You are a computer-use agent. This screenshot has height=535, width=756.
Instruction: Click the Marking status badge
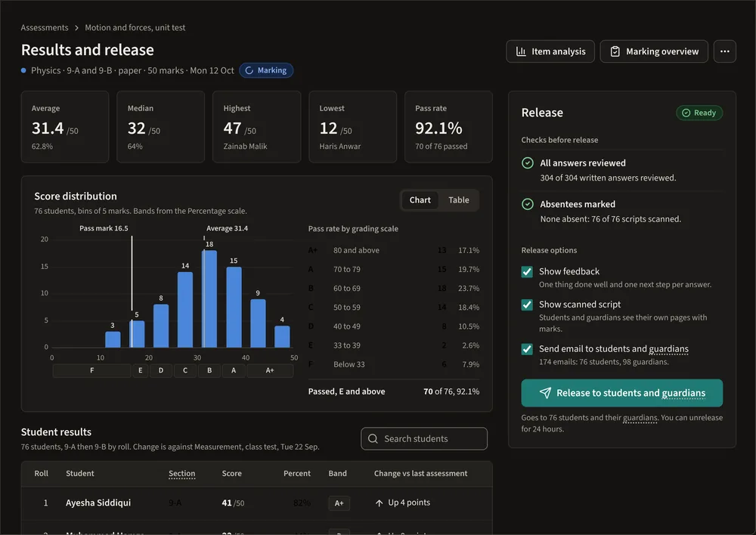(x=266, y=70)
